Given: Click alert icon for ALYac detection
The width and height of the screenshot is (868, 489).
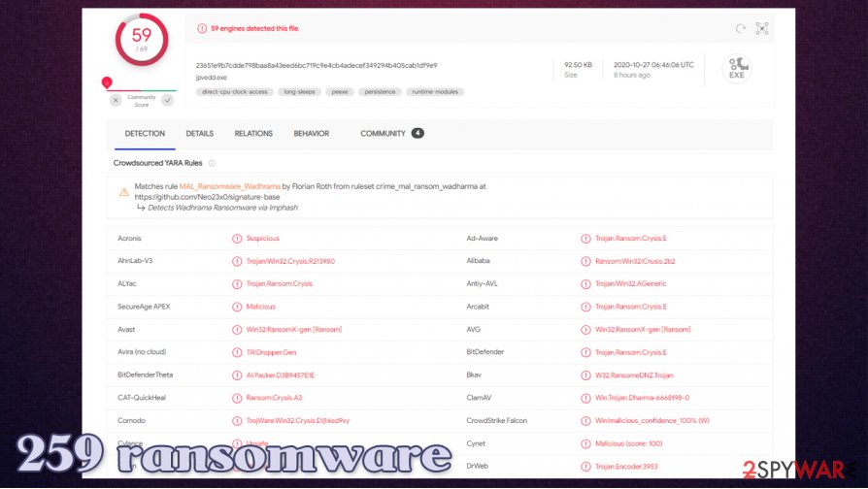Looking at the screenshot, I should (x=237, y=283).
